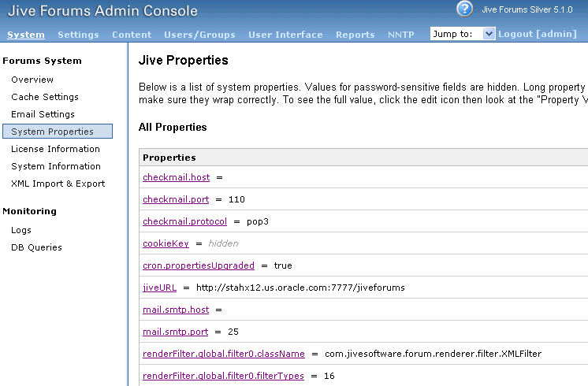Viewport: 588px width, 386px height.
Task: Go to the Settings menu
Action: (x=78, y=35)
